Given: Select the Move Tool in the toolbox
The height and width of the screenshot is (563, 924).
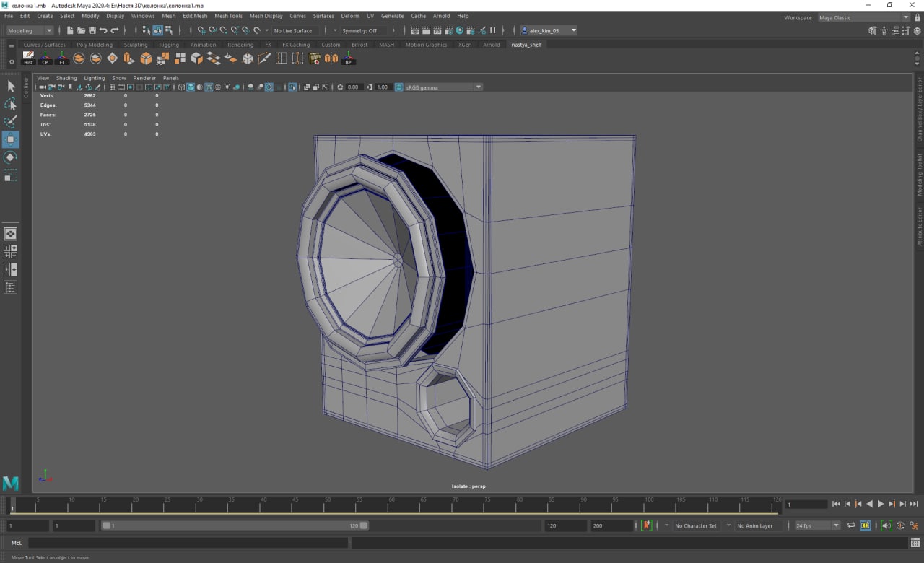Looking at the screenshot, I should 11,139.
